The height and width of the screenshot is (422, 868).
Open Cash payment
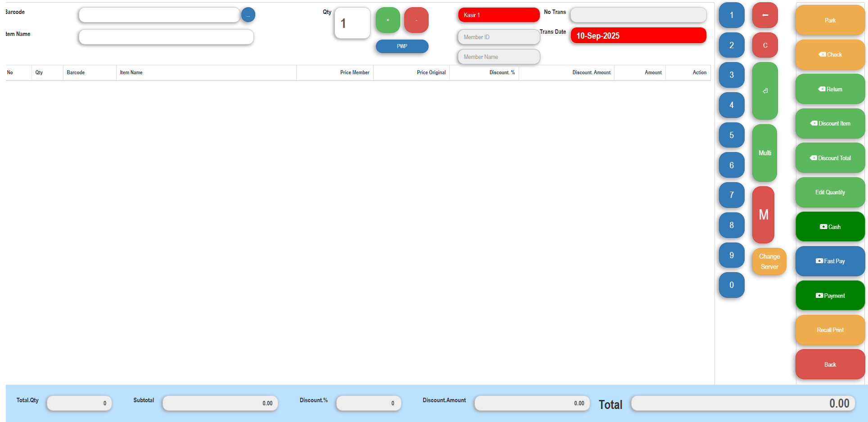[830, 227]
